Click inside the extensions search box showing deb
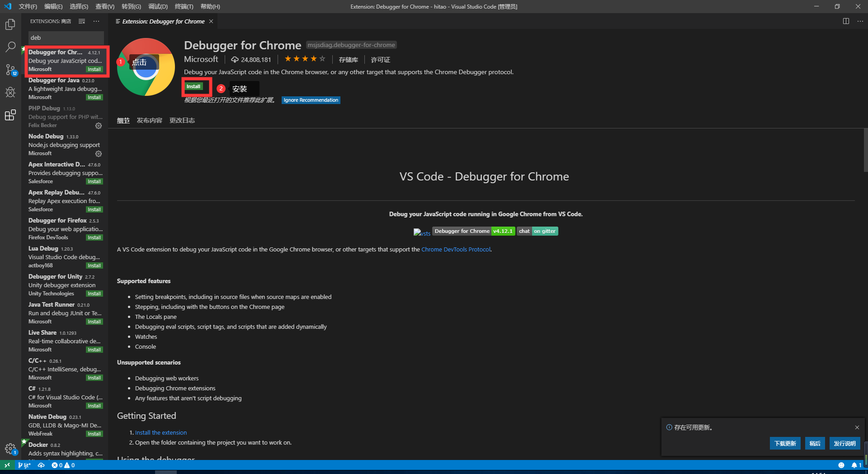 click(66, 38)
